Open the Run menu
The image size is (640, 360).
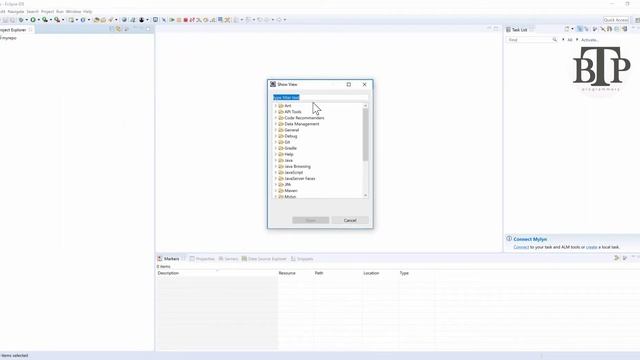[x=60, y=12]
